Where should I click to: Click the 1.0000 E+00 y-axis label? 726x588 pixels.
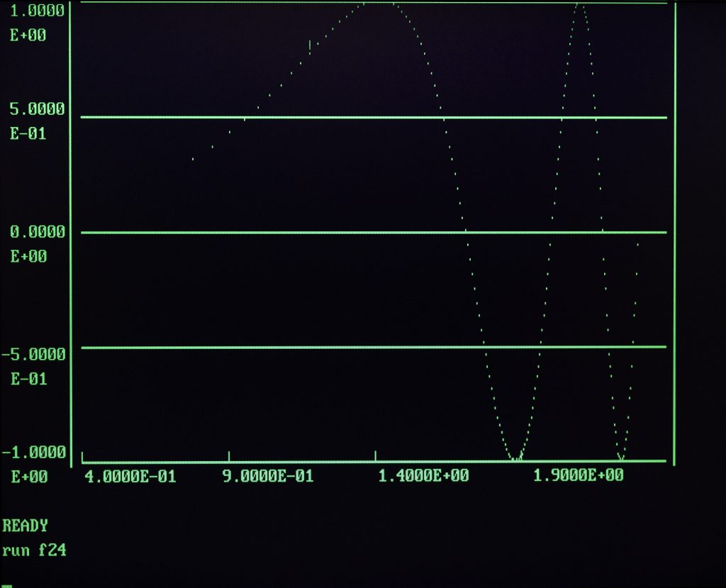coord(37,23)
